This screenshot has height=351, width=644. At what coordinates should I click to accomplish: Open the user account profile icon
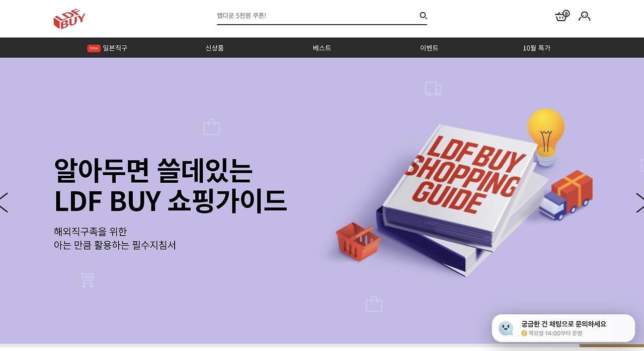click(x=584, y=16)
